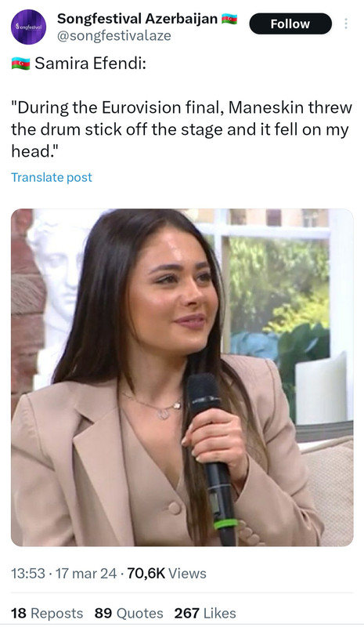Click the 'Samira Efendi:' text line

[90, 63]
